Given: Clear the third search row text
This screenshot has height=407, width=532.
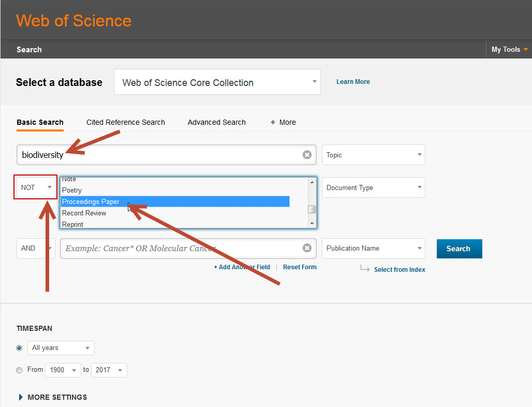Looking at the screenshot, I should [x=307, y=249].
